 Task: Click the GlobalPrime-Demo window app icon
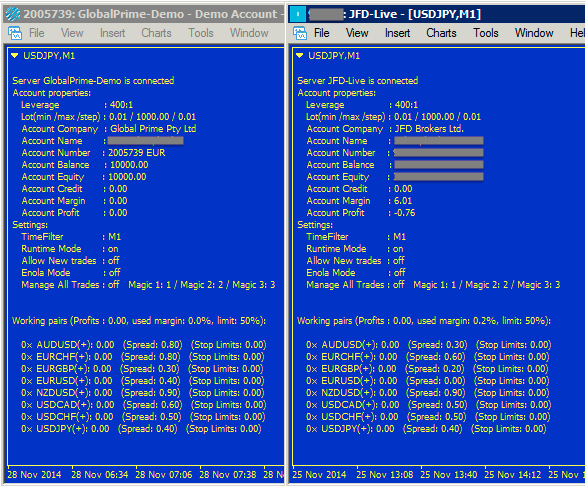(x=13, y=14)
